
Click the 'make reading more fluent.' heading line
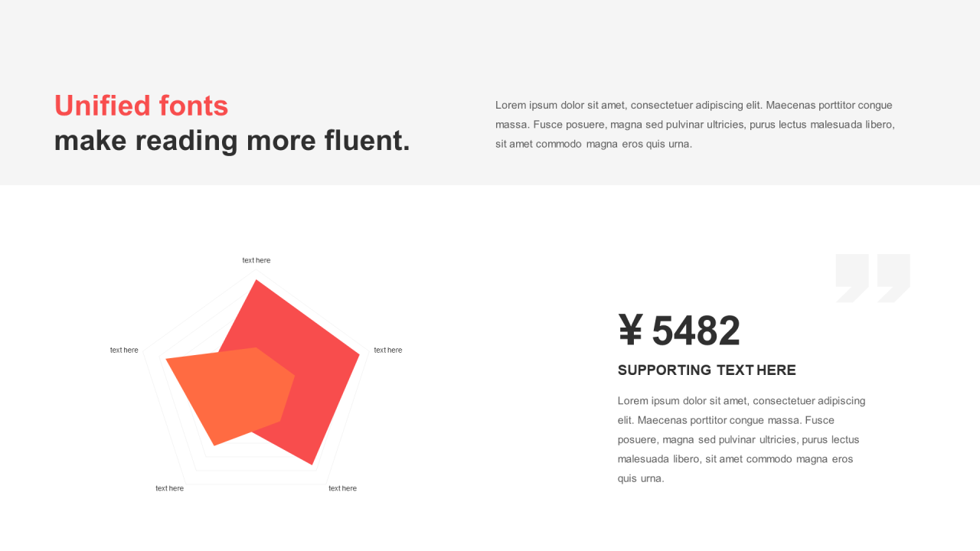click(232, 141)
